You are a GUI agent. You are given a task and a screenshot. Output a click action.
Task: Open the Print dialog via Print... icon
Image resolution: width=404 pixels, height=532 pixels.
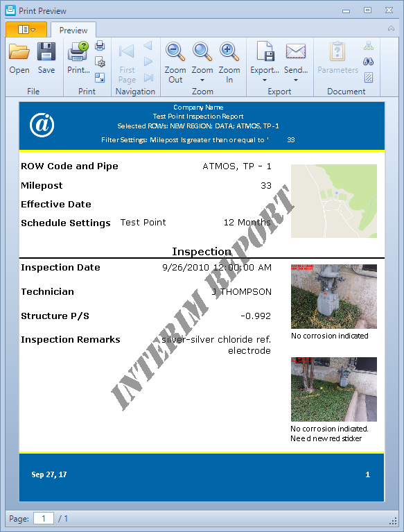(78, 51)
